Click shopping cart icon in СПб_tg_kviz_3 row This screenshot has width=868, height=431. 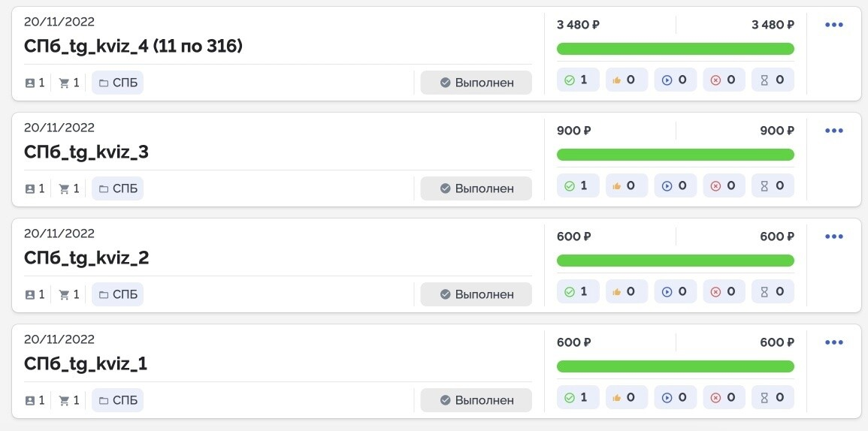pos(64,188)
